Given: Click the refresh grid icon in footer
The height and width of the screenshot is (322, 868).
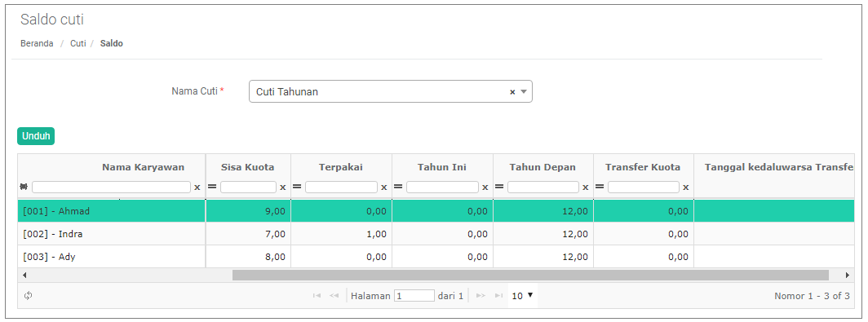Looking at the screenshot, I should click(29, 296).
